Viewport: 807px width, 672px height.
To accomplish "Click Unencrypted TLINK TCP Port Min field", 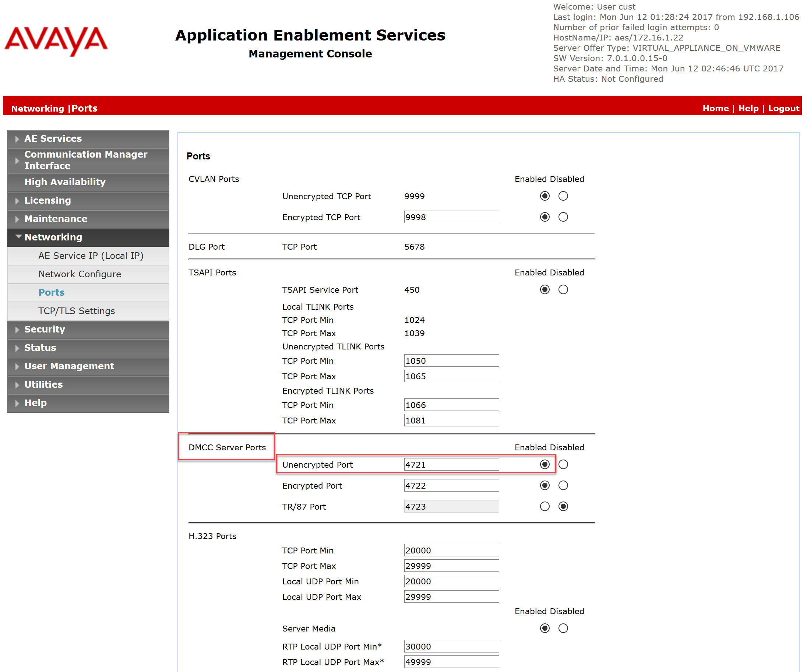I will click(x=451, y=361).
